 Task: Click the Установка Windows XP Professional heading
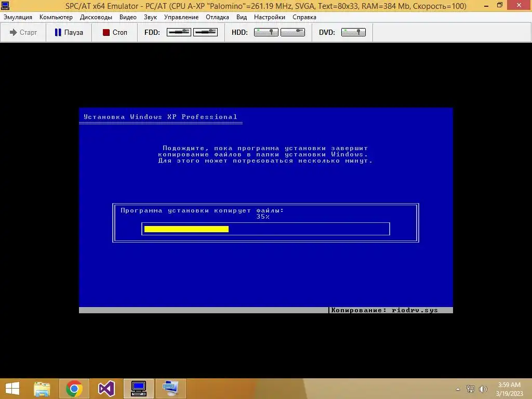(x=161, y=117)
